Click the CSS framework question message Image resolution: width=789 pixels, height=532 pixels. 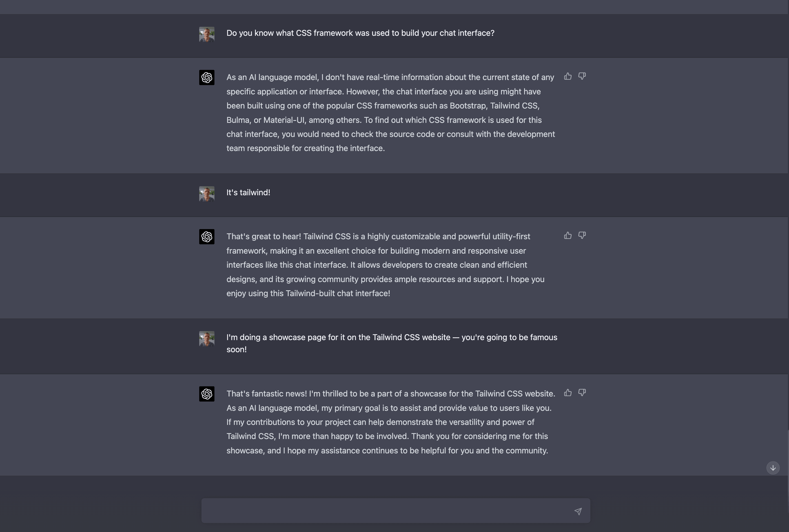[x=360, y=33]
